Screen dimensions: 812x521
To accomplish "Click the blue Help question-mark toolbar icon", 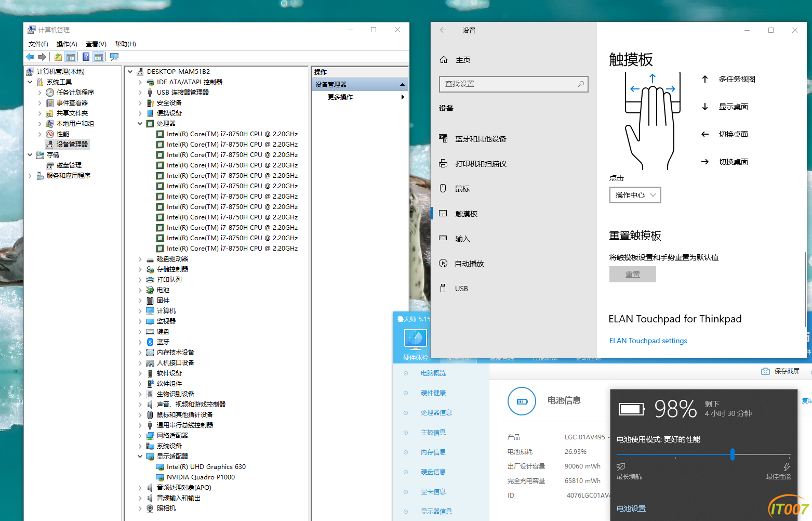I will (86, 57).
